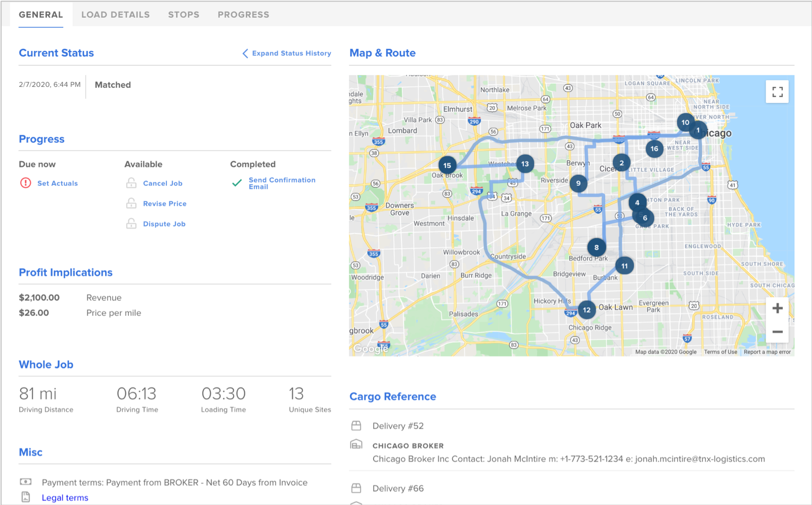The width and height of the screenshot is (812, 505).
Task: Select stop marker 12 on the map
Action: coord(587,310)
